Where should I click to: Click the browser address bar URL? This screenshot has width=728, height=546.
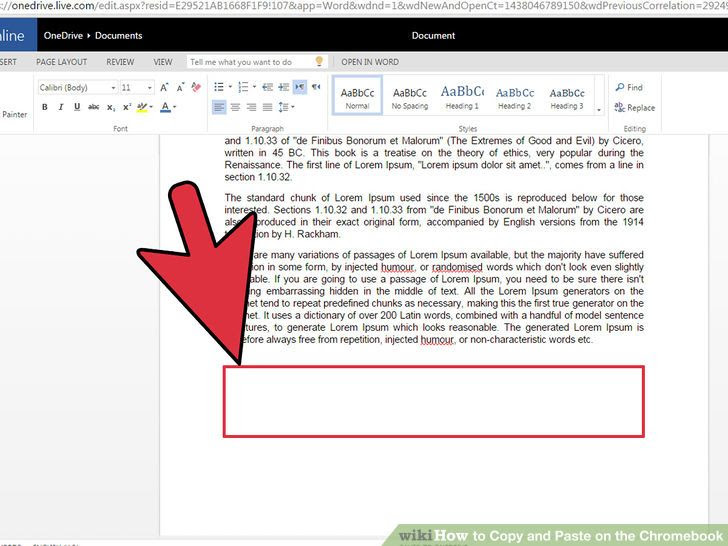coord(364,6)
